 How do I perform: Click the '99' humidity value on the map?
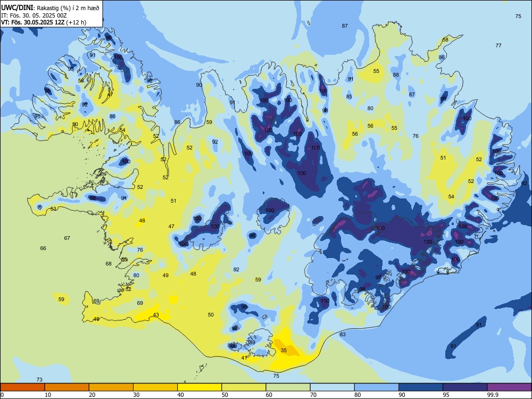pyautogui.click(x=443, y=99)
